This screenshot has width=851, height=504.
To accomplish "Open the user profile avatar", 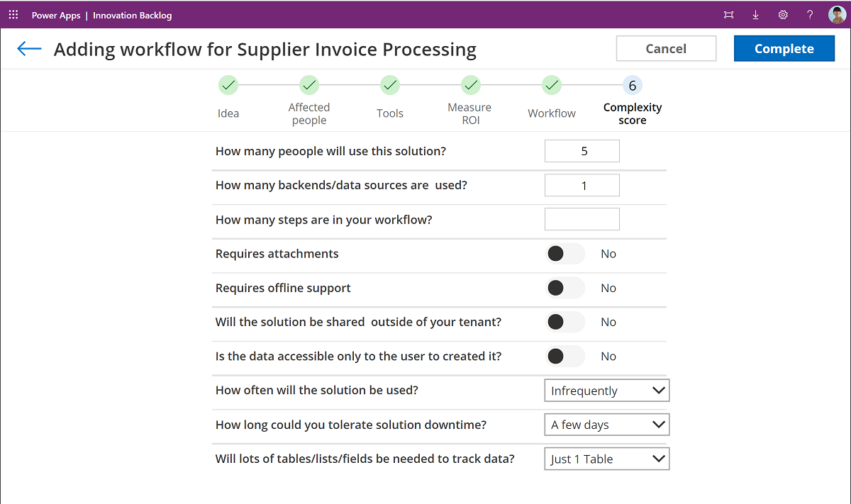I will tap(837, 15).
